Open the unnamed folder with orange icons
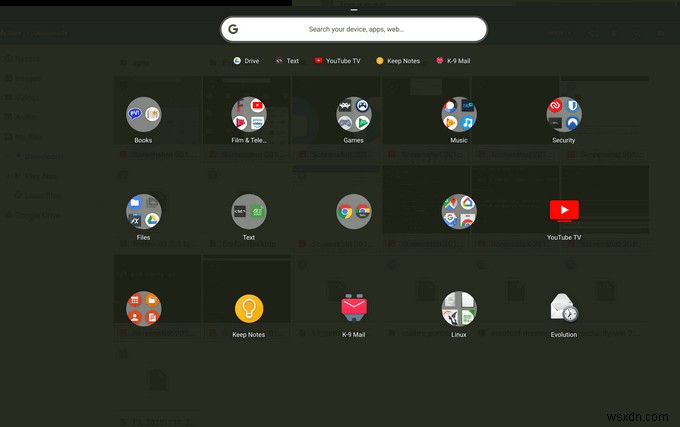 (x=144, y=309)
